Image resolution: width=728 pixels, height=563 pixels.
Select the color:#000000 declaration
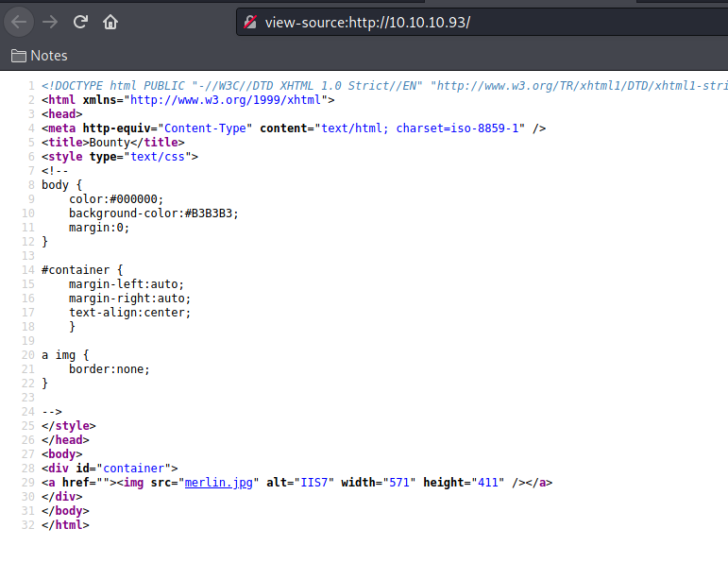(x=116, y=199)
